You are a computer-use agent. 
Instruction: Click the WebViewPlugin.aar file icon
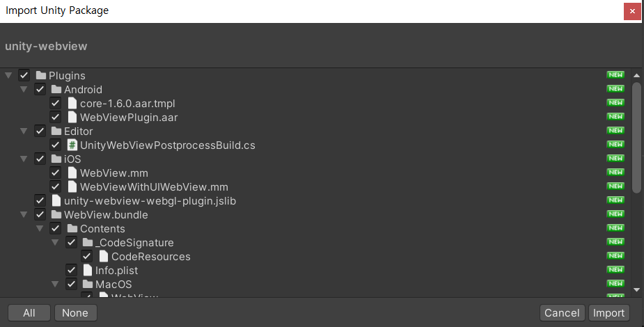point(72,117)
